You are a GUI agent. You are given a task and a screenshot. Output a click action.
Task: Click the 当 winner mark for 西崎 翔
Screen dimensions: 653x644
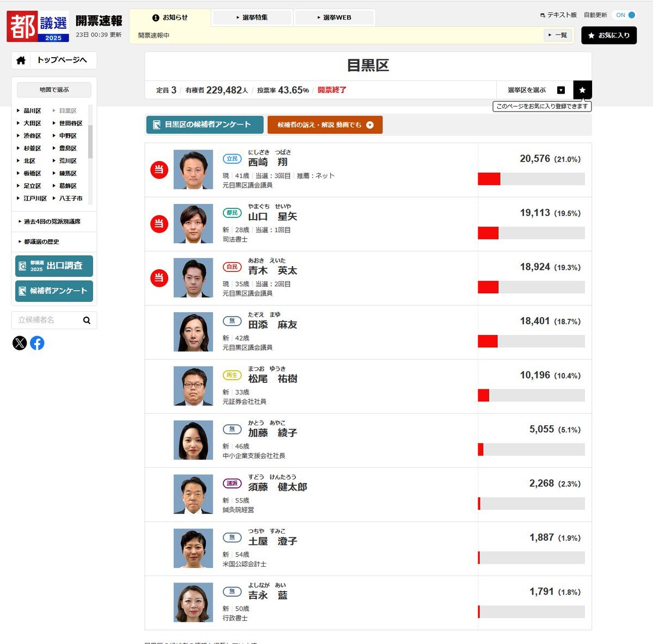[x=159, y=170]
